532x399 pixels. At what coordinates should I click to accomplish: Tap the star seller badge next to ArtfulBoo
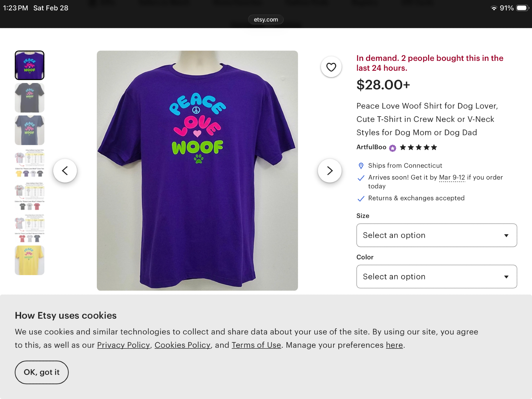coord(392,148)
